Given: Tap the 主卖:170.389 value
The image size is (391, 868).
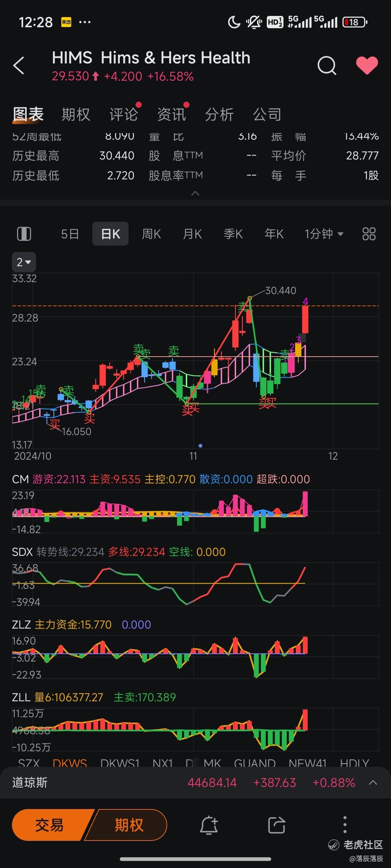Looking at the screenshot, I should [x=145, y=697].
